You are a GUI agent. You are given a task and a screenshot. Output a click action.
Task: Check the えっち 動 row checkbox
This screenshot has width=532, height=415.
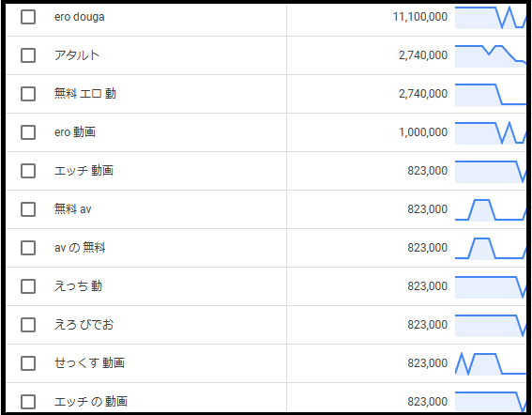pyautogui.click(x=28, y=286)
